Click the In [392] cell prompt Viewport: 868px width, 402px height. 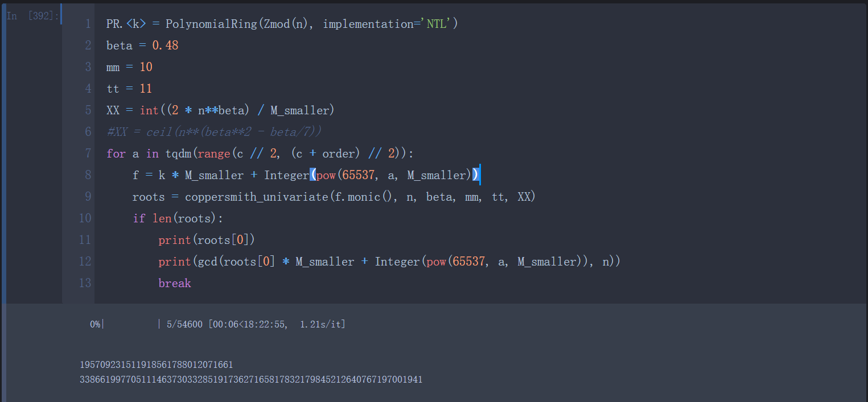(32, 16)
